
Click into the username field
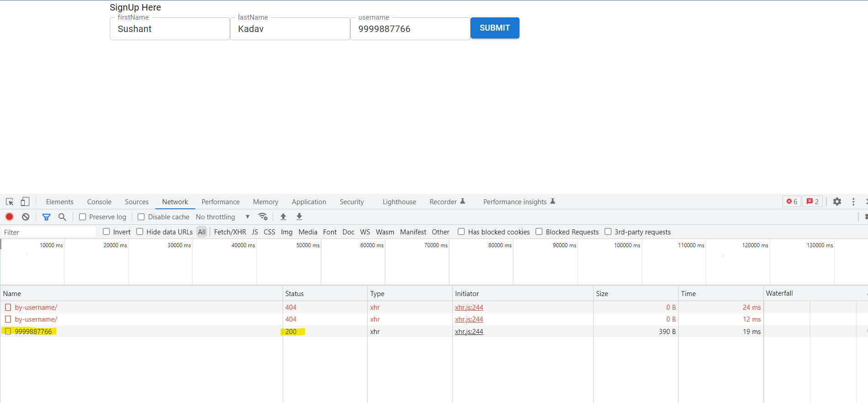pyautogui.click(x=410, y=29)
